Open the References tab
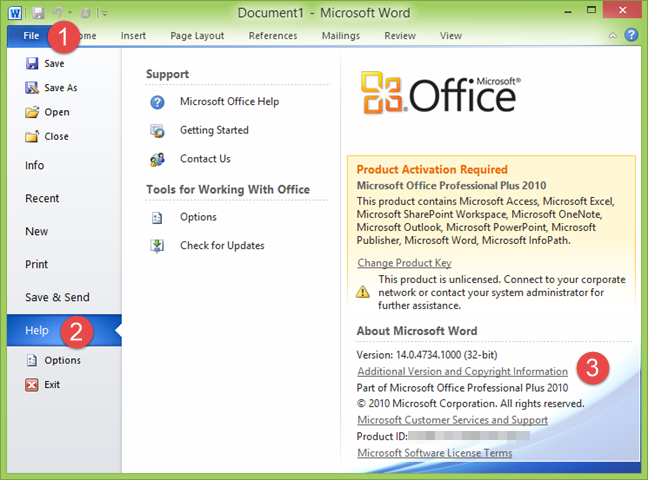The width and height of the screenshot is (648, 480). [x=273, y=36]
